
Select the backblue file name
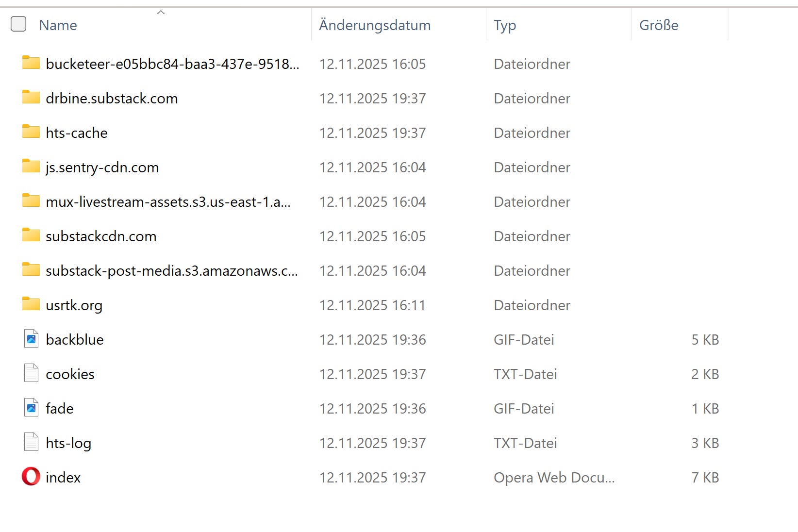(75, 340)
